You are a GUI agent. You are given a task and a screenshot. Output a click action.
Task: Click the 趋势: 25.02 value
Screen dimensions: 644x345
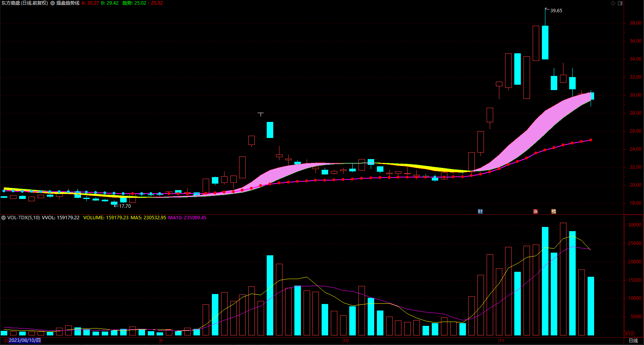[134, 3]
